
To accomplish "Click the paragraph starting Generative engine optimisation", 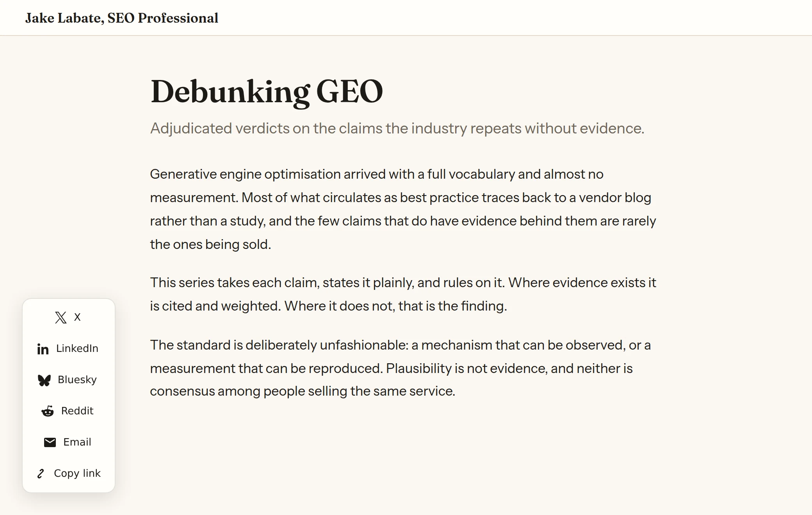I will click(403, 209).
